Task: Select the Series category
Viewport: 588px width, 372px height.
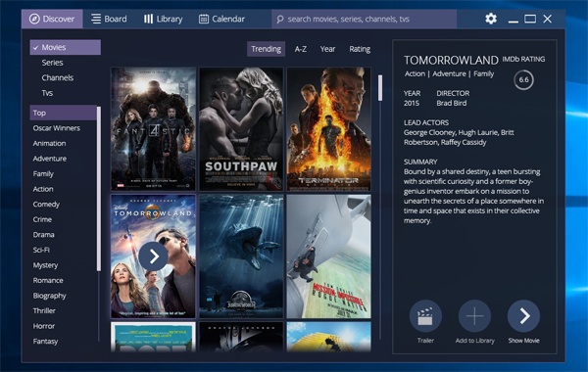Action: pos(53,63)
